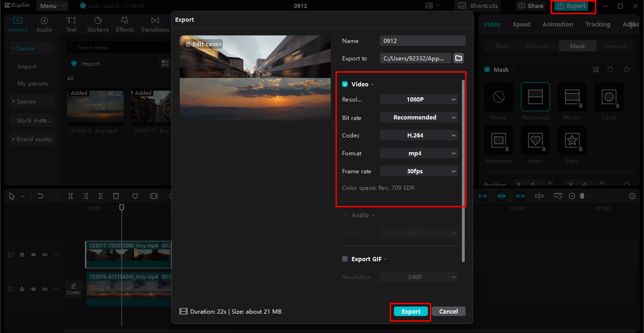The height and width of the screenshot is (333, 644).
Task: Switch to the Speed tab
Action: [x=521, y=24]
